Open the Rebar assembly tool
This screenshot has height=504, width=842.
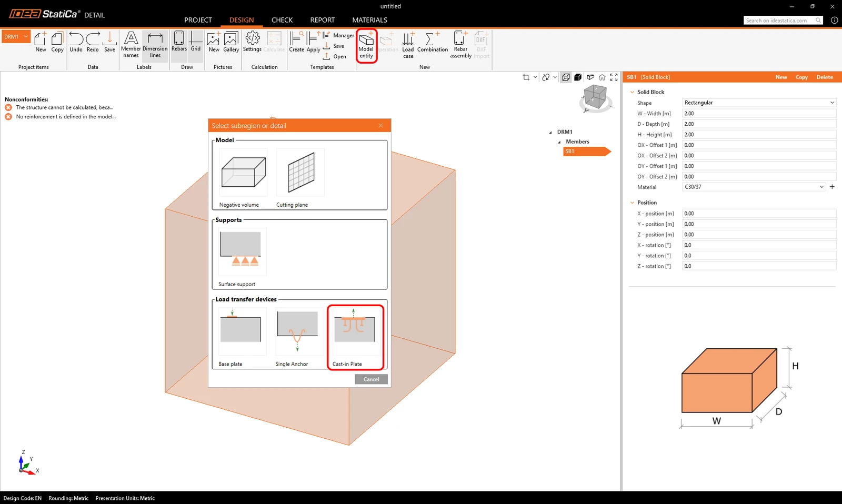pyautogui.click(x=460, y=45)
